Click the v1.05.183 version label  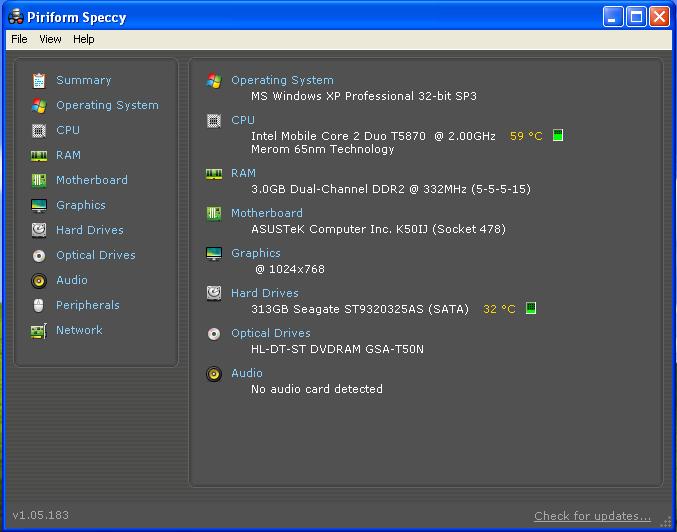[x=41, y=515]
